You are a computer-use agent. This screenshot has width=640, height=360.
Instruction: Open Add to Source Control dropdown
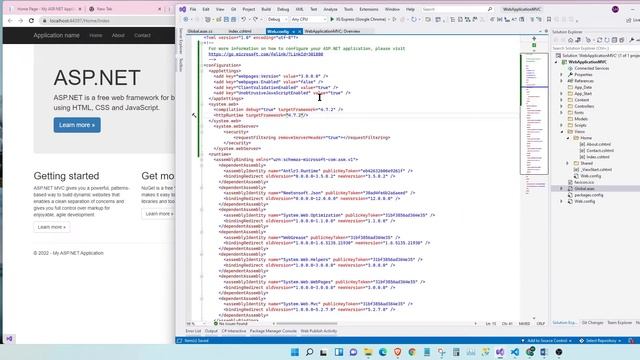coord(546,340)
